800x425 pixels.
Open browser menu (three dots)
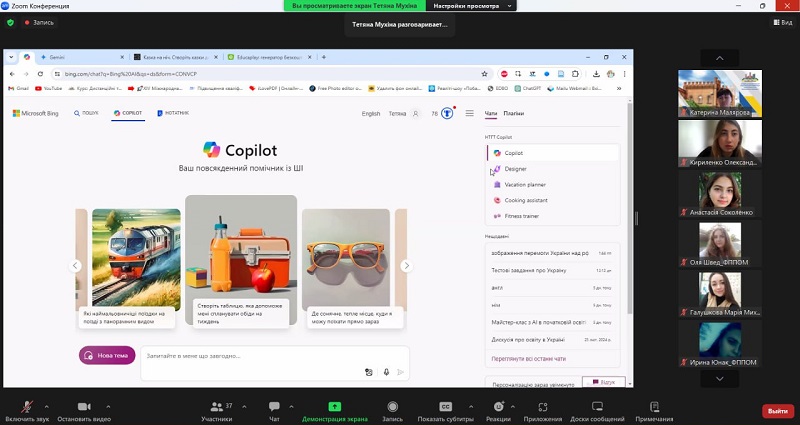coord(624,74)
